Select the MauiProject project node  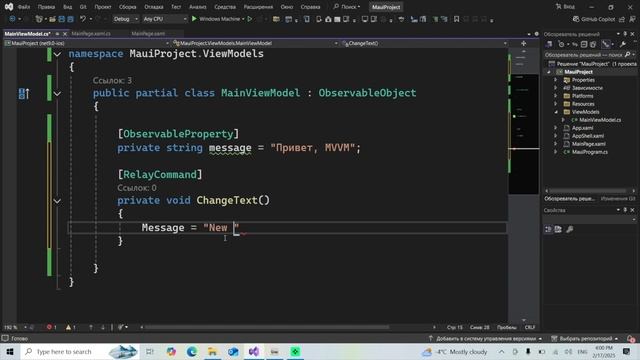pyautogui.click(x=578, y=72)
